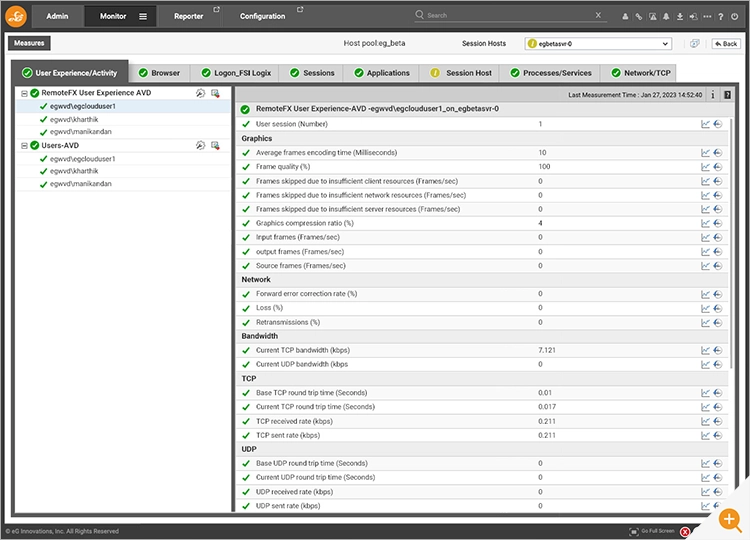Show graph for UDP received rate
Screen dimensions: 750x540
pyautogui.click(x=705, y=492)
